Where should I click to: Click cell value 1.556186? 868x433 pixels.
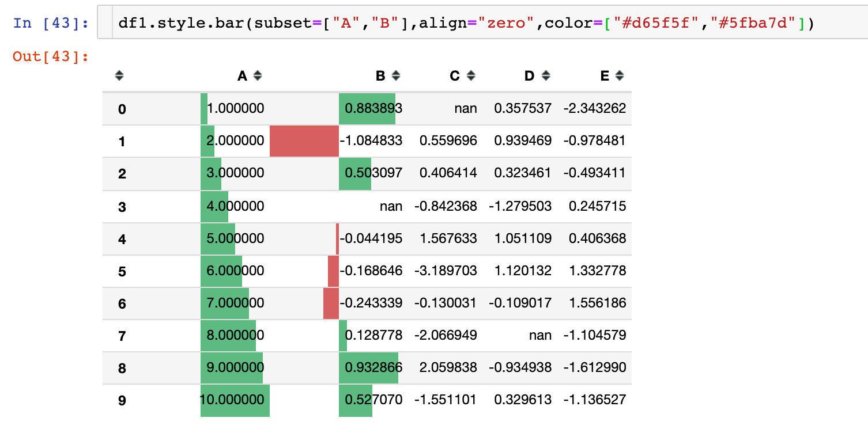[597, 303]
